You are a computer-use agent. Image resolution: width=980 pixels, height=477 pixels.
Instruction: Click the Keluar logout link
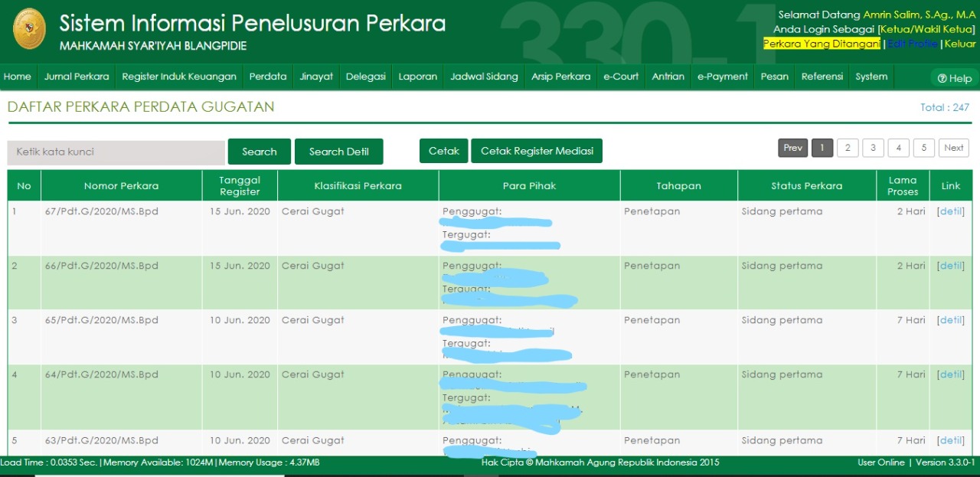pos(960,44)
